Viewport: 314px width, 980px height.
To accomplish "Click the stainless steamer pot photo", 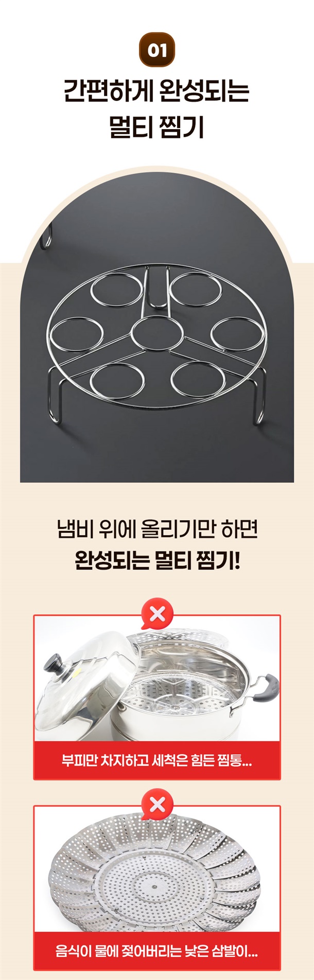I will click(x=157, y=679).
